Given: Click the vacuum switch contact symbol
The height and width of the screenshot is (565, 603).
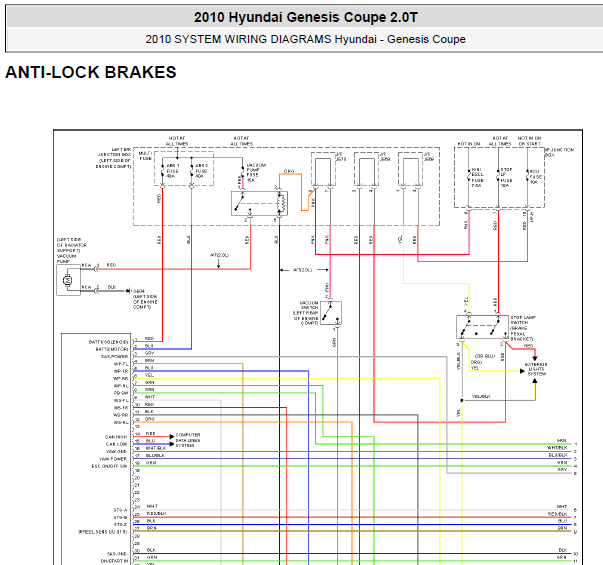Looking at the screenshot, I should (331, 313).
